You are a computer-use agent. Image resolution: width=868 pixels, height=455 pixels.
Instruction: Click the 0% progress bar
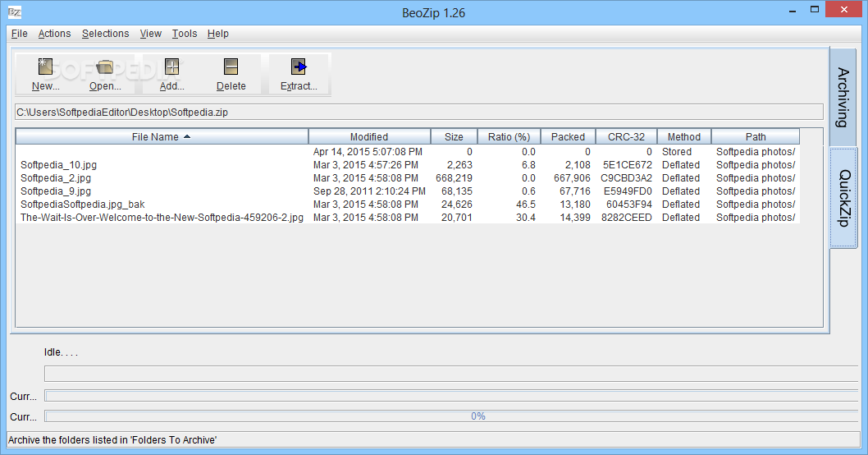tap(451, 416)
